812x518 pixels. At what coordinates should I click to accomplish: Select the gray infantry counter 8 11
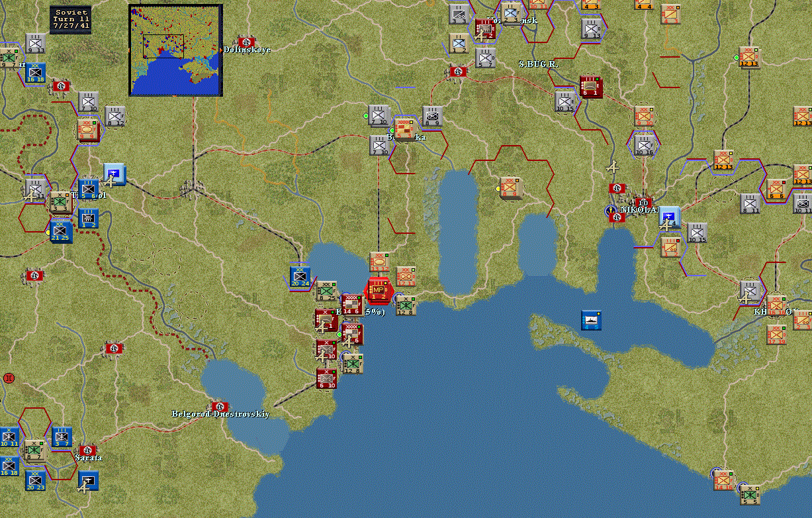[x=750, y=204]
